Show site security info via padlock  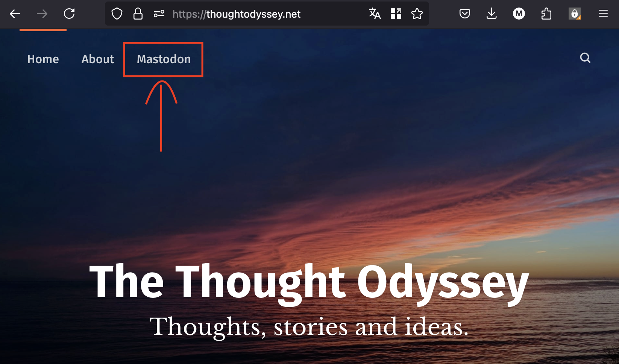[x=138, y=14]
